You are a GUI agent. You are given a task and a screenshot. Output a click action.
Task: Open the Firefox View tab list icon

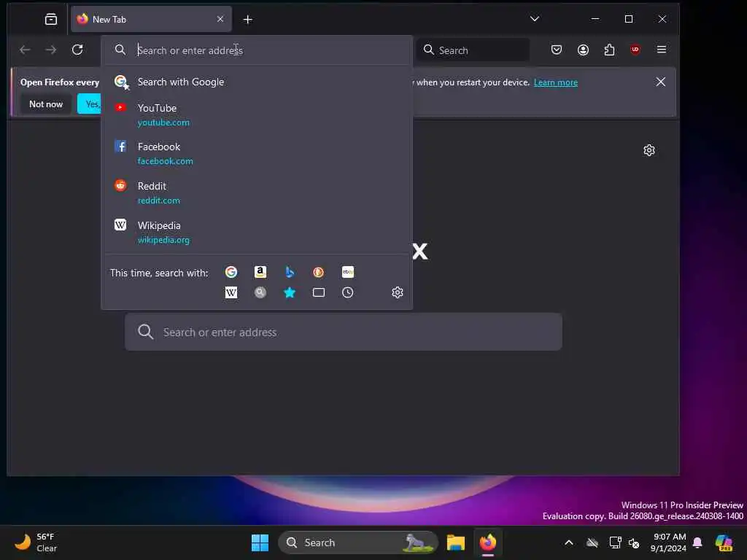[51, 20]
